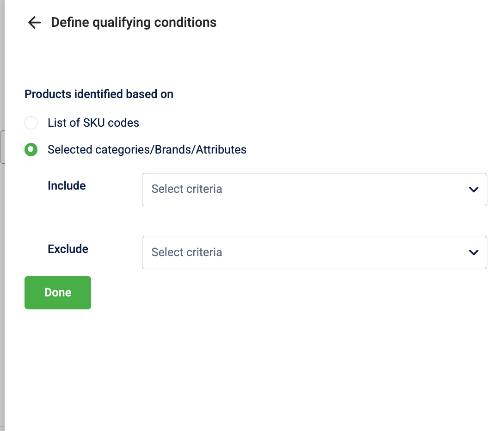Expand the Include dropdown chevron arrow
The image size is (504, 431).
473,190
